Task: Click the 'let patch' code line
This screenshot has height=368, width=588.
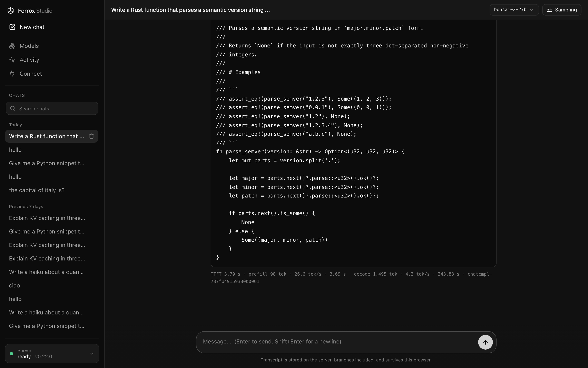Action: pos(304,196)
